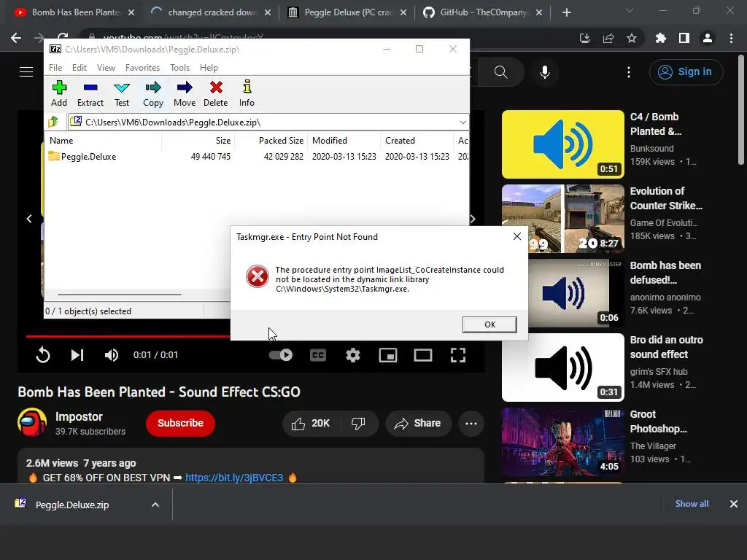Sort by the Name column header

tap(104, 141)
